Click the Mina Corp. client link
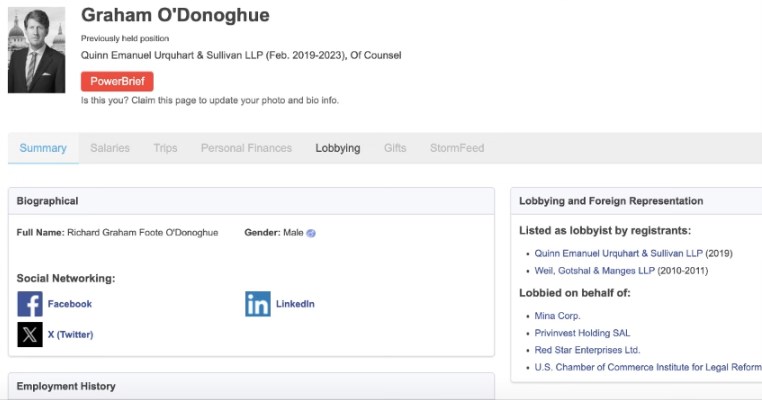Screen dimensions: 762x400 (558, 316)
